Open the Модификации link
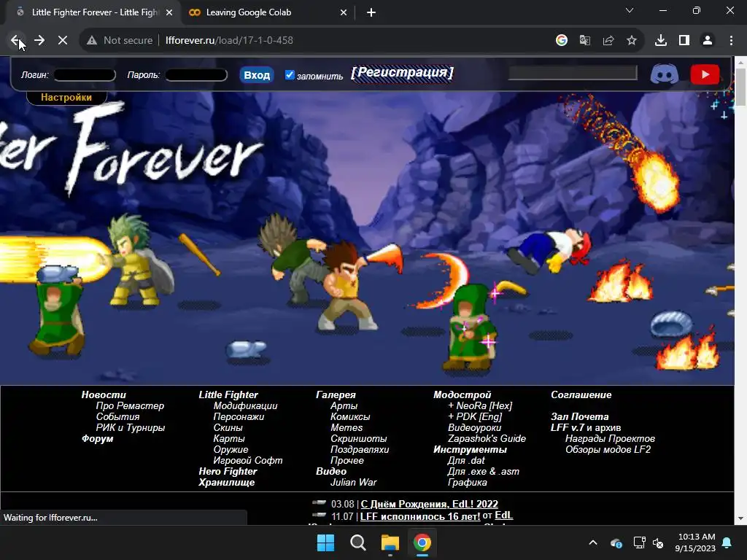The image size is (747, 560). coord(245,405)
